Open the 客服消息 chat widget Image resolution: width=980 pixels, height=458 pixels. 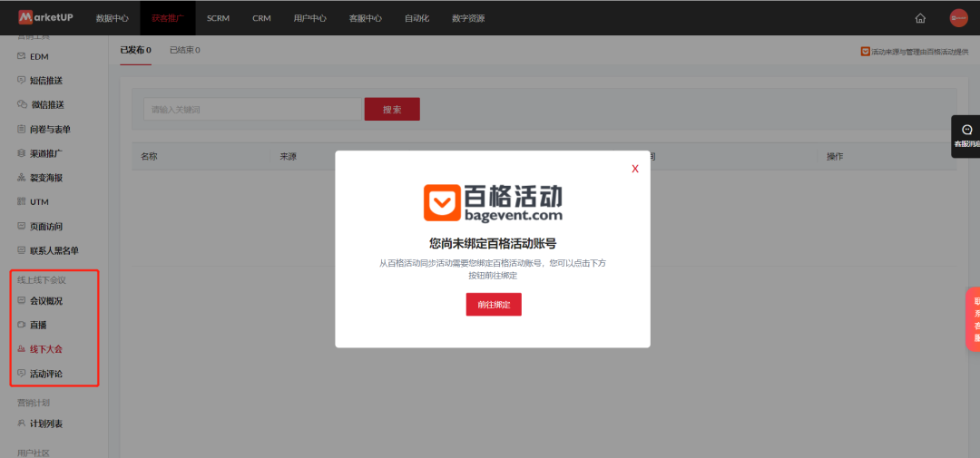point(965,136)
